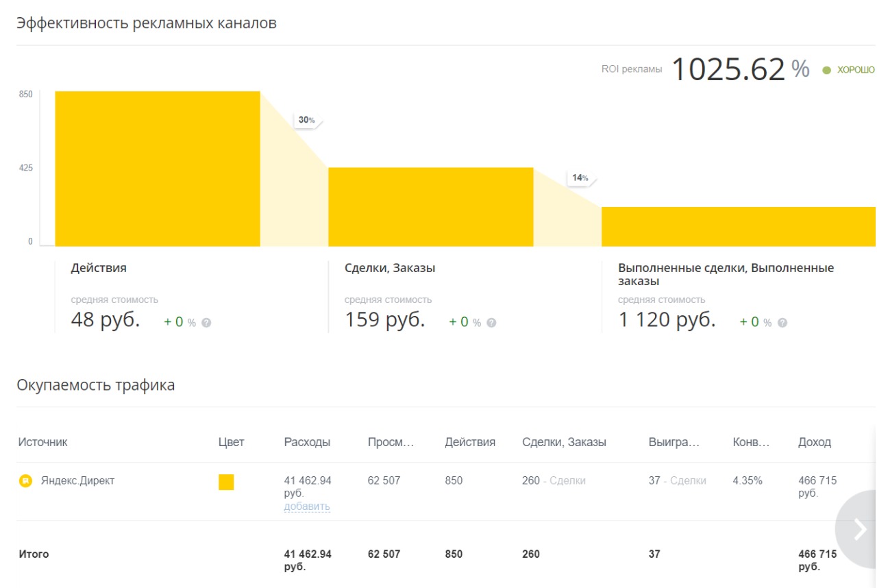This screenshot has height=588, width=877.
Task: Click help icon next to 48 руб.
Action: 206,323
